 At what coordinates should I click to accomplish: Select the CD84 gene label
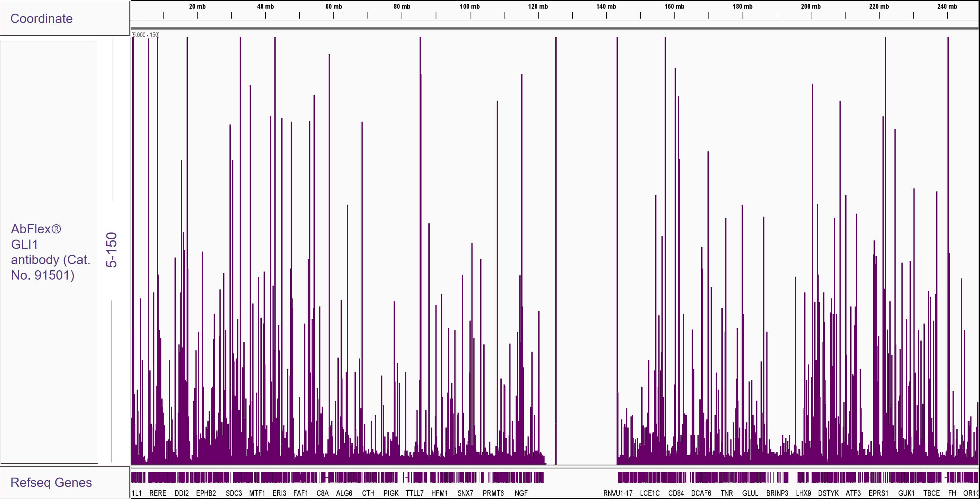click(x=676, y=493)
